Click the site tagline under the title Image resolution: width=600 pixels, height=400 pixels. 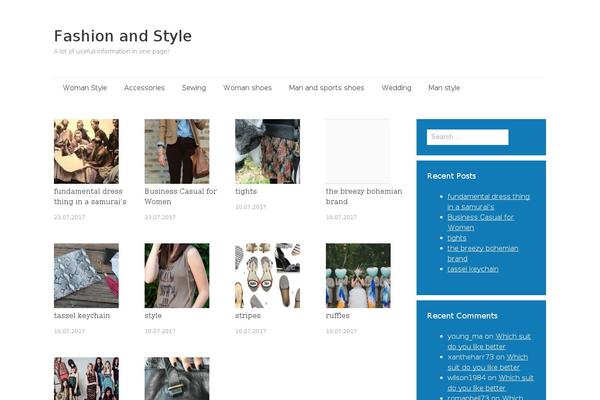[x=111, y=51]
